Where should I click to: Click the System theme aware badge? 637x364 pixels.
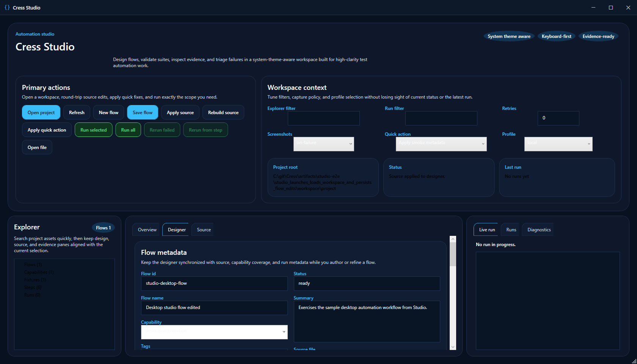click(509, 36)
